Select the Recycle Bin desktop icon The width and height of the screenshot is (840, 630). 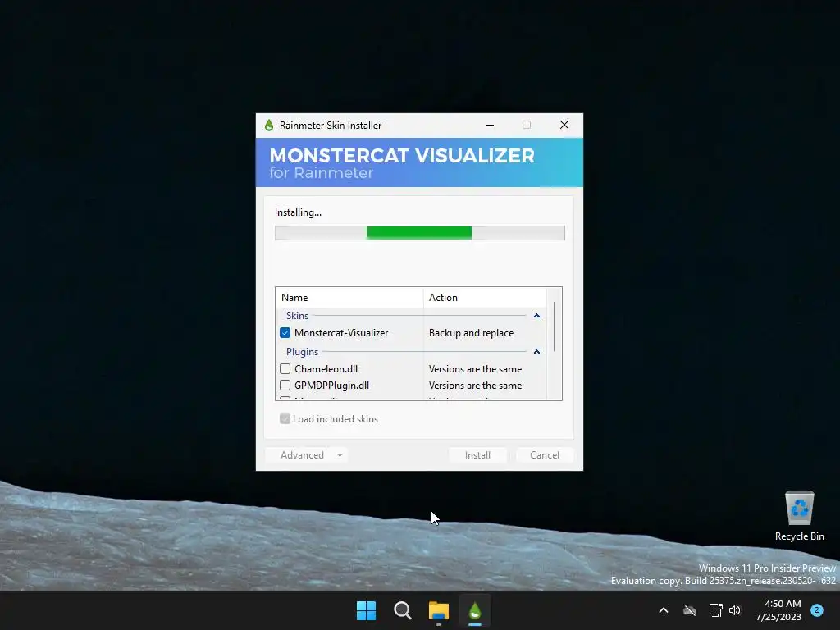click(x=799, y=515)
